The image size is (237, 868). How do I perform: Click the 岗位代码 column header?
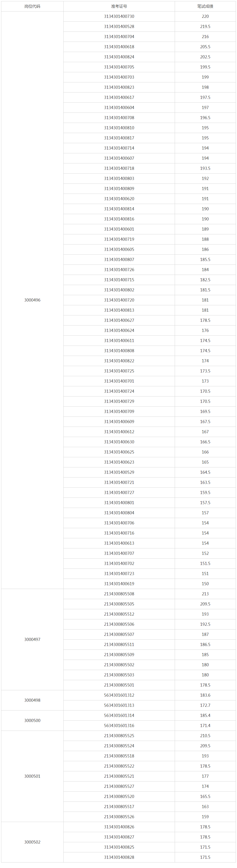32,6
